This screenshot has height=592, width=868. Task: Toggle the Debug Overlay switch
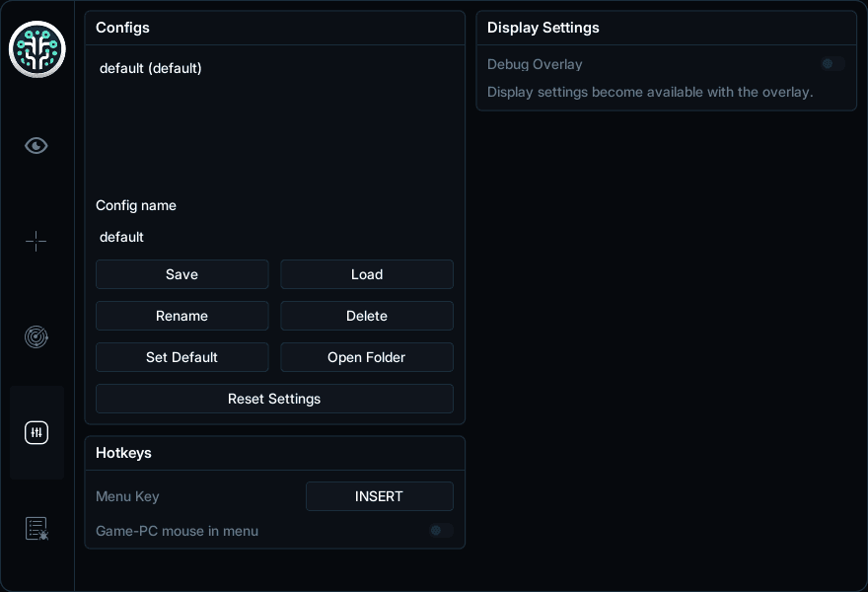point(833,64)
